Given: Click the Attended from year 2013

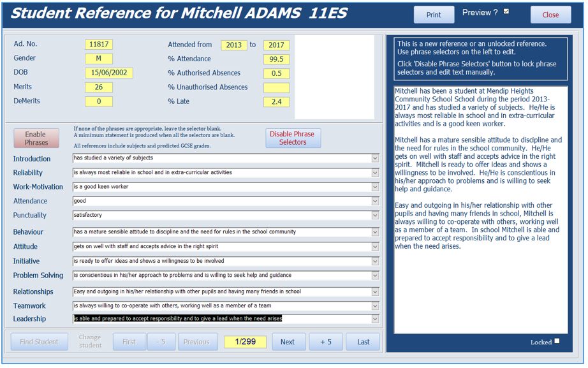Looking at the screenshot, I should [x=234, y=45].
